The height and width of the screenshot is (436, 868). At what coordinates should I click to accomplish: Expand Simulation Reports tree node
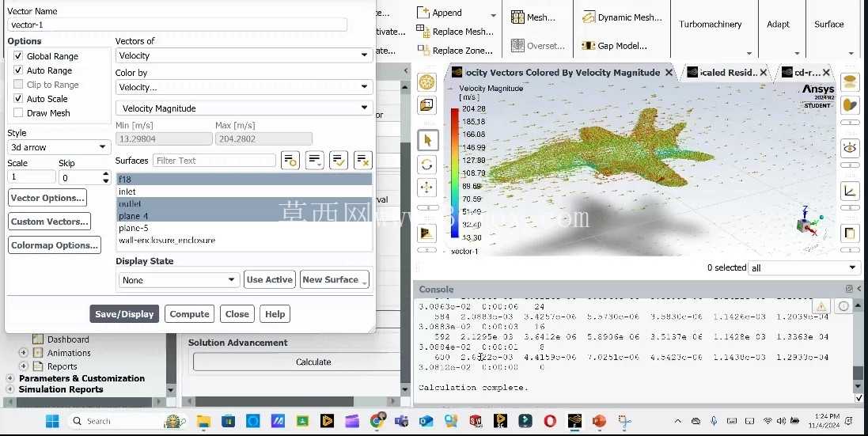coord(10,389)
